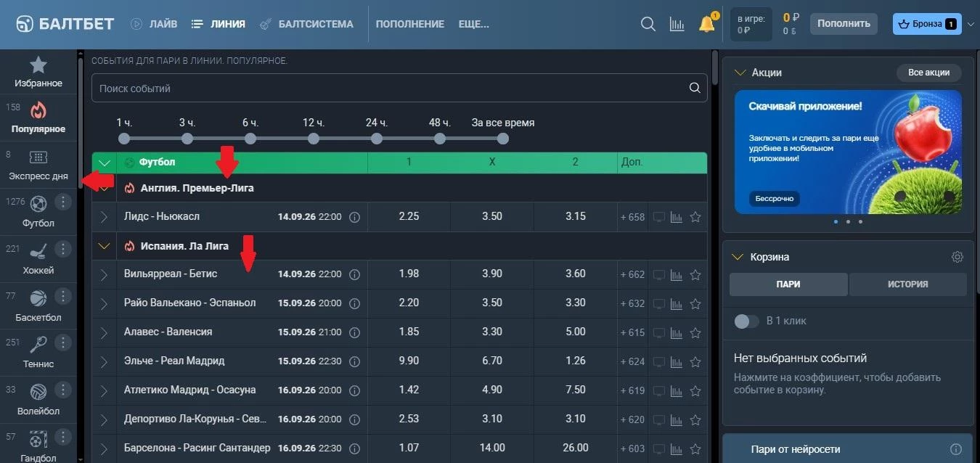This screenshot has width=980, height=463.
Task: Open statistics chart icon in header
Action: click(x=677, y=24)
